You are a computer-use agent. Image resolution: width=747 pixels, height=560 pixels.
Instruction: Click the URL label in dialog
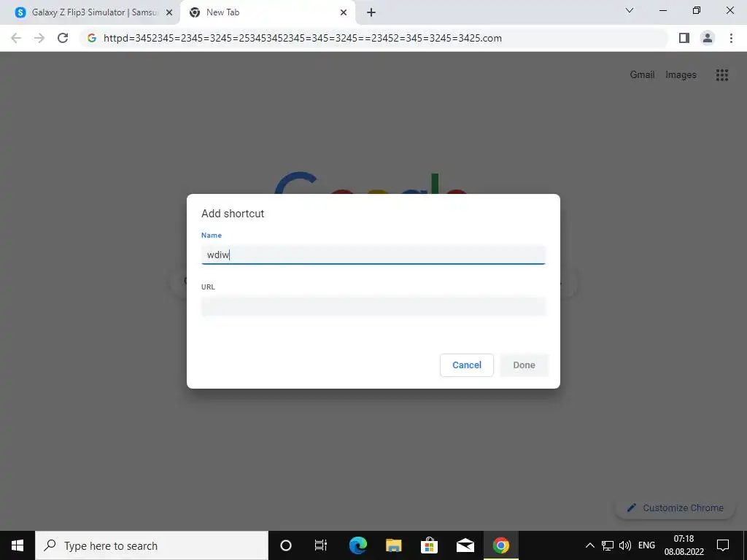click(208, 287)
